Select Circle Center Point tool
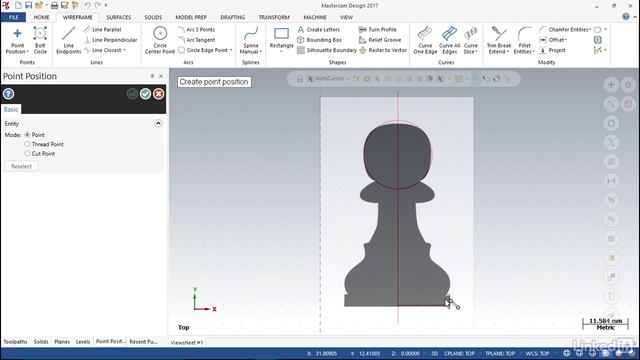 pyautogui.click(x=160, y=41)
